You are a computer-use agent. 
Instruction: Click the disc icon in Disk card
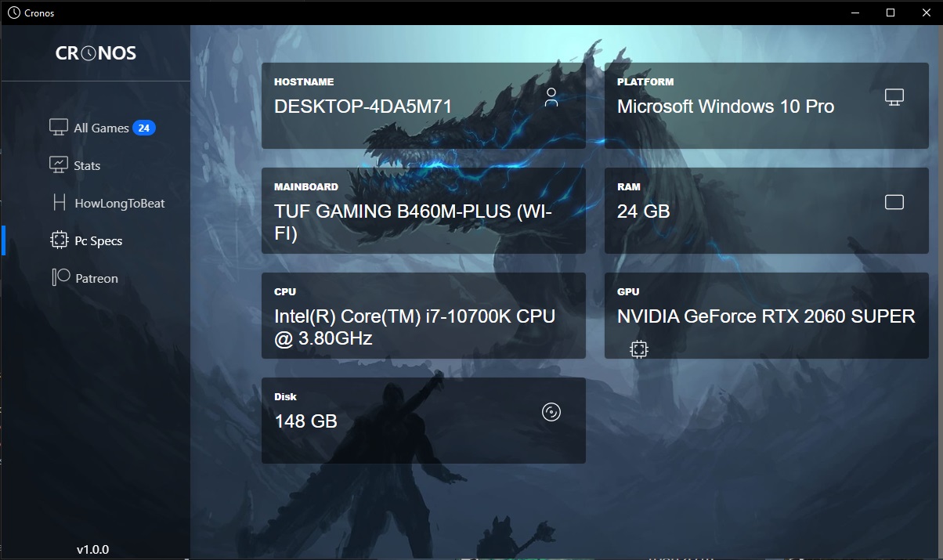tap(551, 412)
